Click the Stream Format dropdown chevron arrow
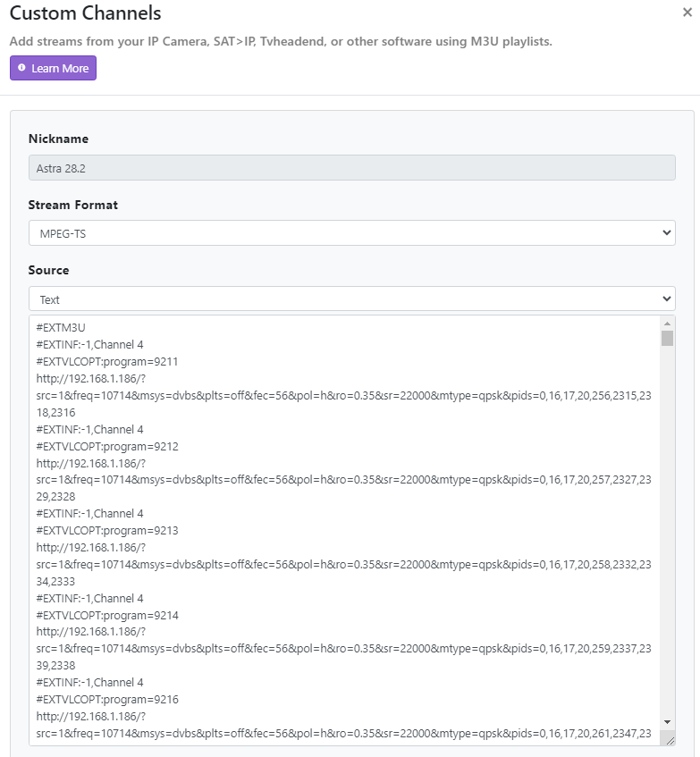Image resolution: width=700 pixels, height=757 pixels. [666, 233]
